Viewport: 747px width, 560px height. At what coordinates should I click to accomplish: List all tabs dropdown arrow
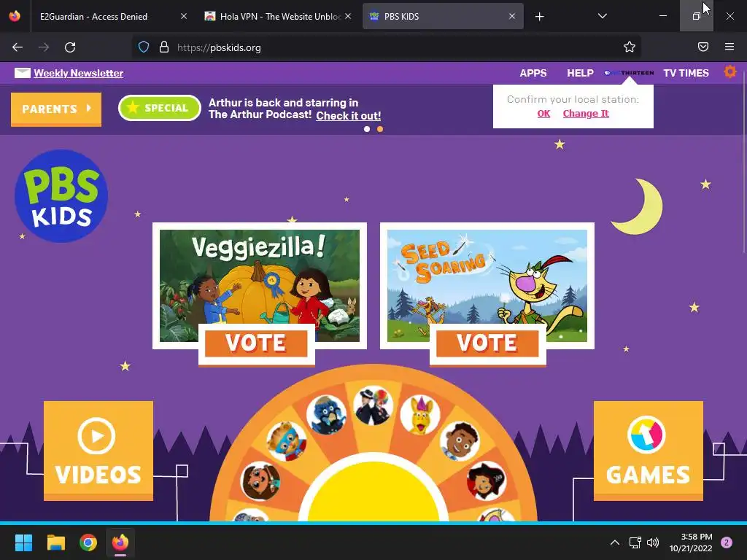[602, 16]
